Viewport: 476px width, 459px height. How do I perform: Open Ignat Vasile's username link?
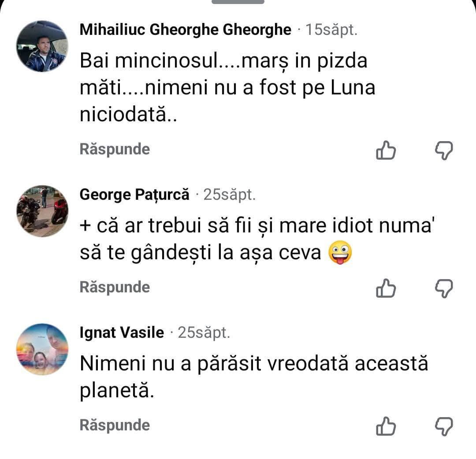tap(122, 332)
